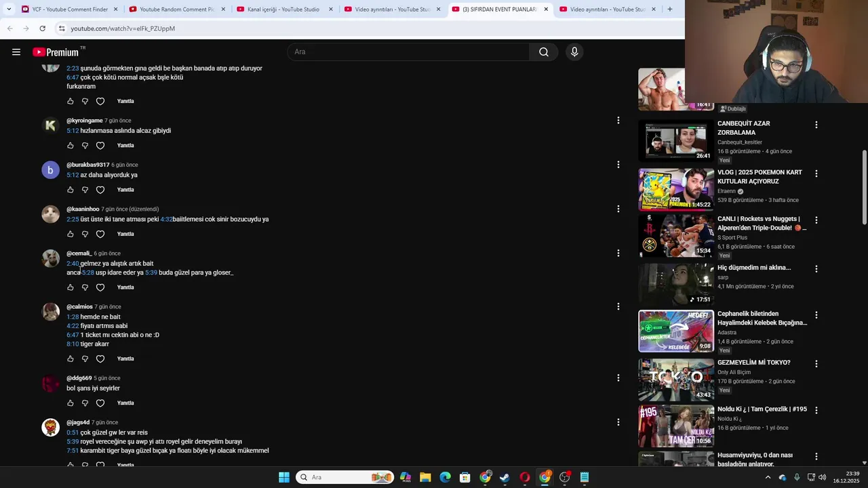This screenshot has width=868, height=488.
Task: Open the VLOG 2025 POKEMON KART video thumbnail
Action: 676,190
